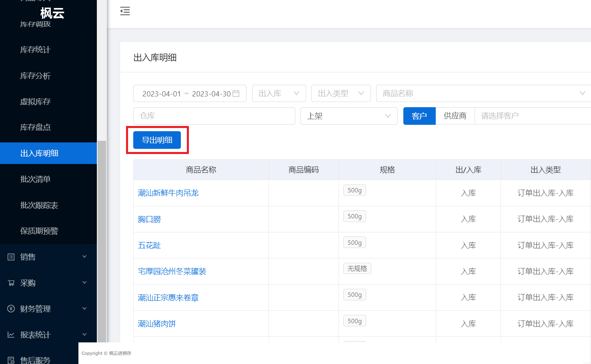Screen dimensions: 591x364
Task: Select the 出入库明细 sidebar item
Action: tap(48, 153)
